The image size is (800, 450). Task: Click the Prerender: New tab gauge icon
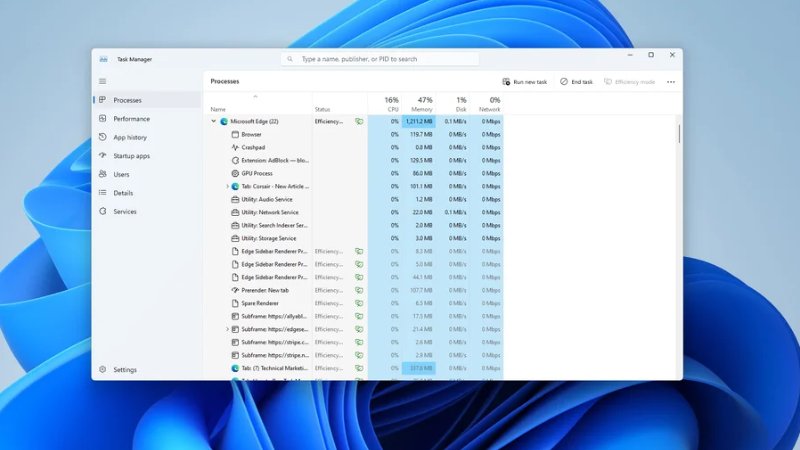click(235, 290)
